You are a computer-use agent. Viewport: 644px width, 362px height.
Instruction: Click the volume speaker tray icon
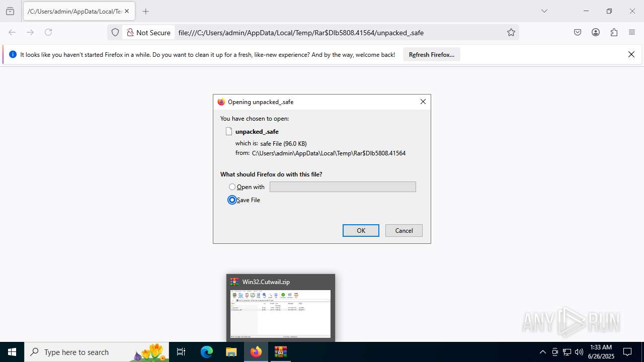(579, 352)
